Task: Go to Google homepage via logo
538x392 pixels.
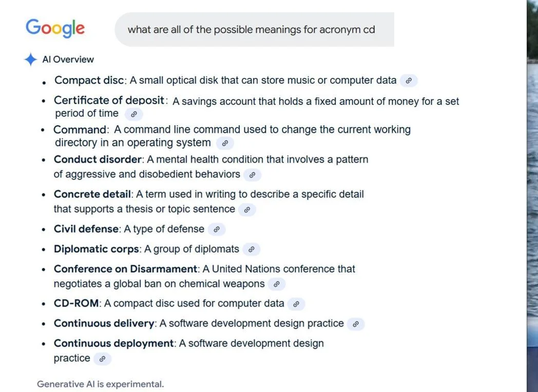Action: [55, 28]
